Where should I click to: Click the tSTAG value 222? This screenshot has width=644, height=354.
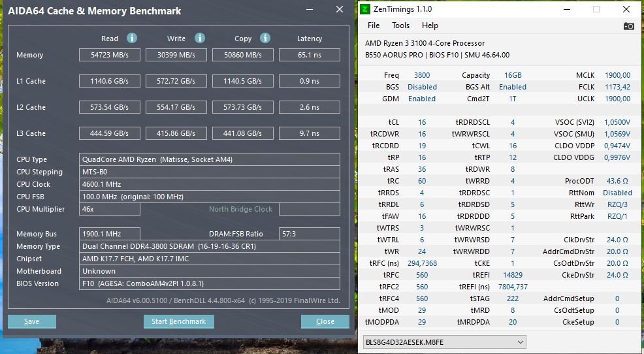tap(513, 298)
